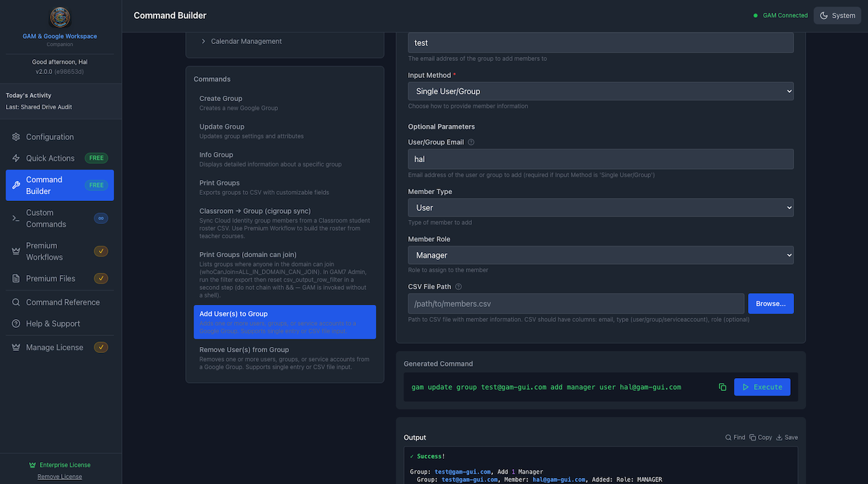
Task: Select the Print Groups command
Action: (285, 187)
